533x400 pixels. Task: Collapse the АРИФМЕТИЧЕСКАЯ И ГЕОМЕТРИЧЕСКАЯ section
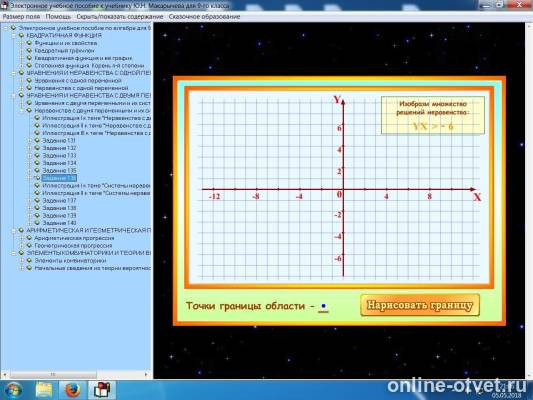pyautogui.click(x=14, y=230)
